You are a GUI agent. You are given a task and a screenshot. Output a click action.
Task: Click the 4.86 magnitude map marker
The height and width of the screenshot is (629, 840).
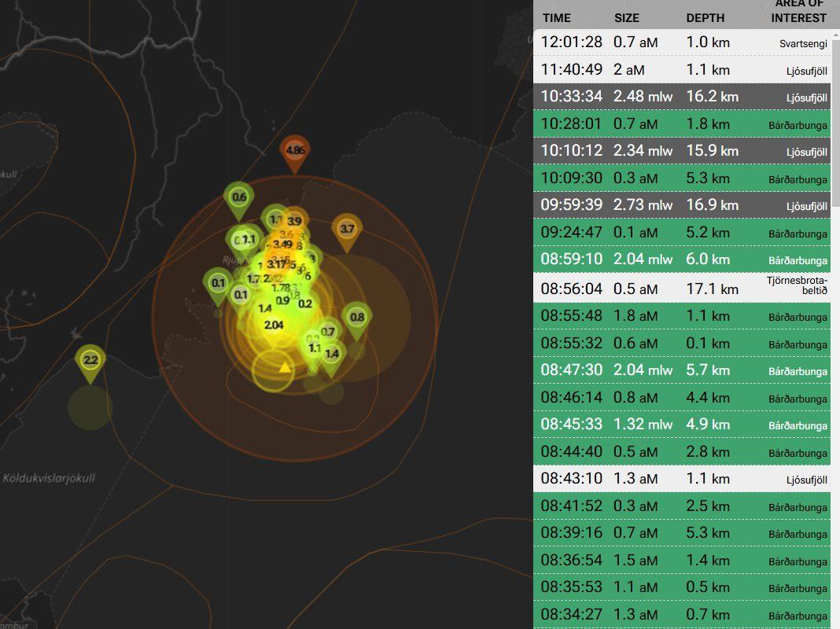click(x=295, y=149)
